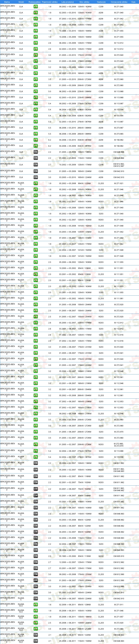
Task: Click the Marka column header
Action: pos(7,2)
